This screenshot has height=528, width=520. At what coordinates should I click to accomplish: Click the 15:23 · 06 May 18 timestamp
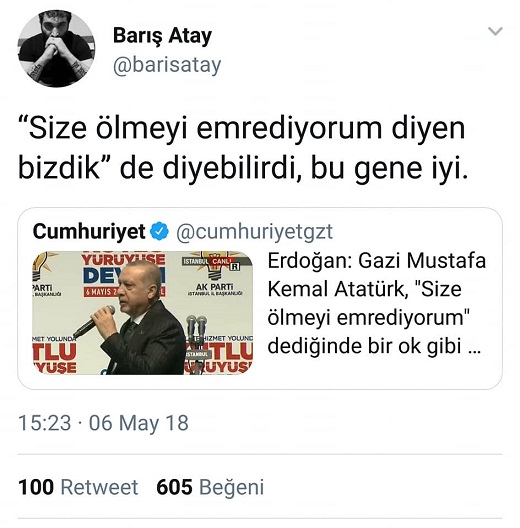click(103, 423)
